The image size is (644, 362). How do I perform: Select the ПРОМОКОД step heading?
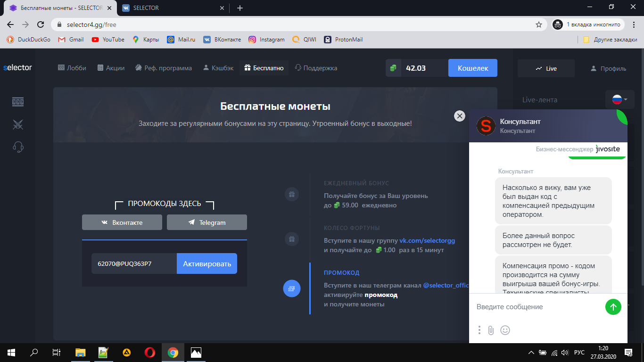click(x=342, y=273)
